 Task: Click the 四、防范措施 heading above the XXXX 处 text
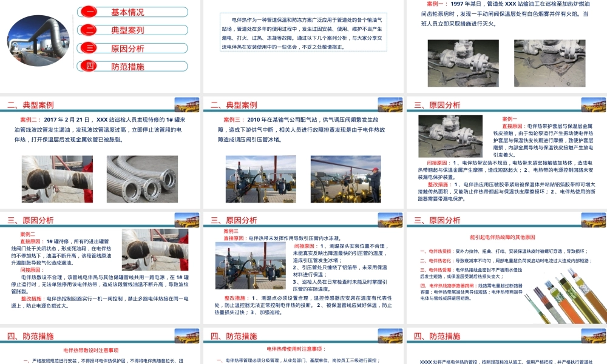point(437,336)
